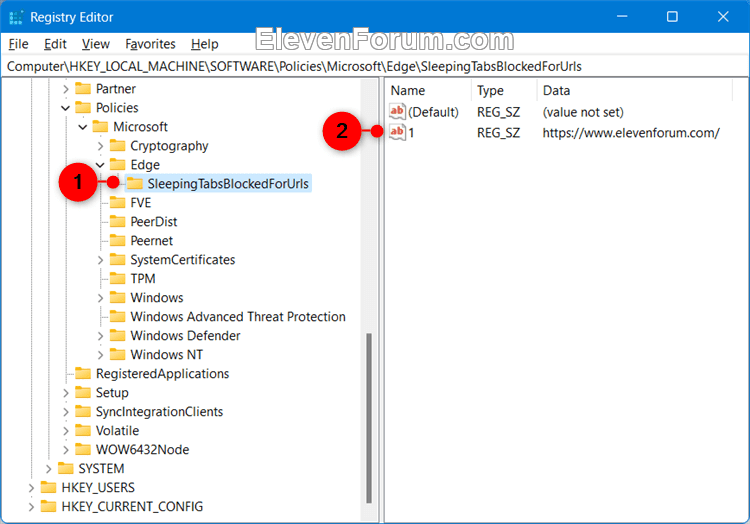Click the string icon of value 1
This screenshot has height=524, width=750.
[397, 132]
